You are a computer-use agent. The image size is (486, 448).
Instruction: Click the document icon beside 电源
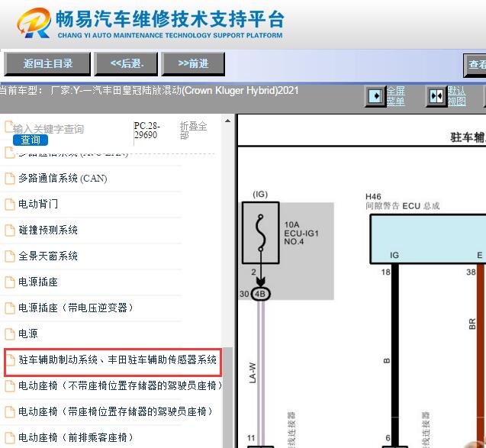(10, 334)
